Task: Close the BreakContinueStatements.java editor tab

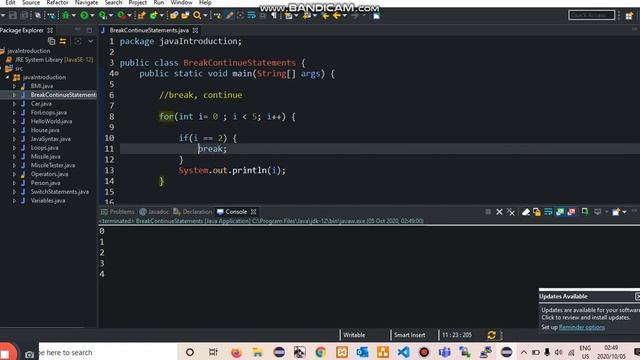Action: point(196,30)
